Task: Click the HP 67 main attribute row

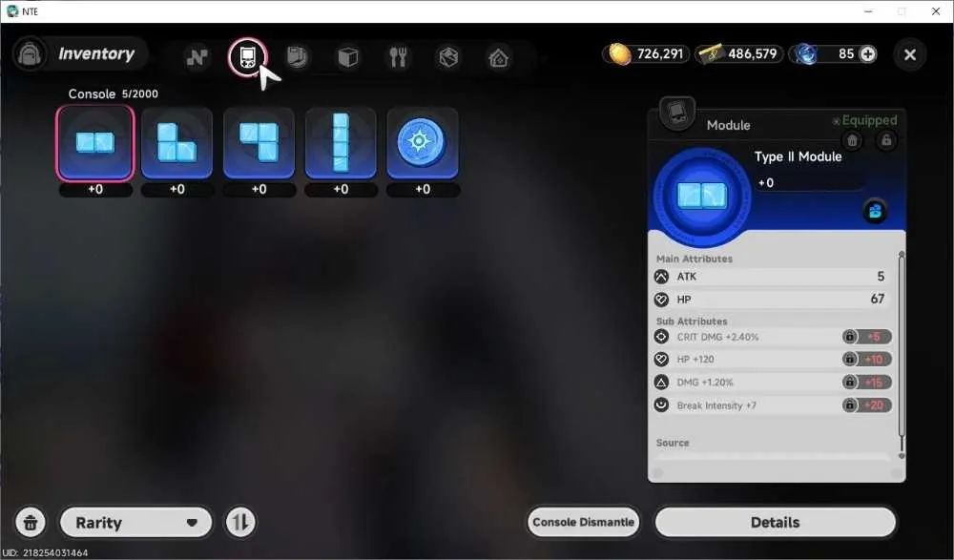Action: [x=772, y=300]
